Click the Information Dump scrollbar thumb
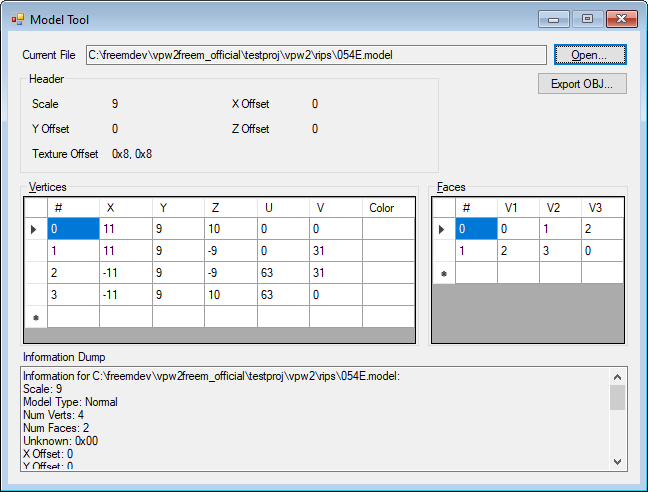 618,397
